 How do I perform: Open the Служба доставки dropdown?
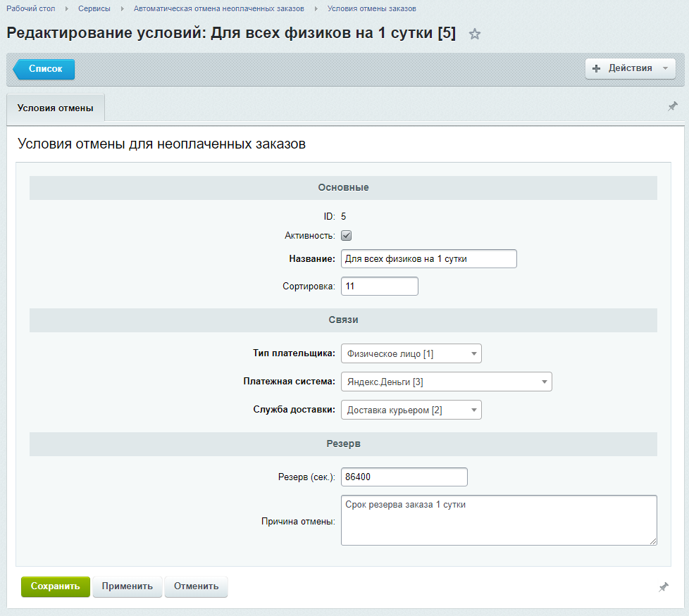tap(411, 410)
